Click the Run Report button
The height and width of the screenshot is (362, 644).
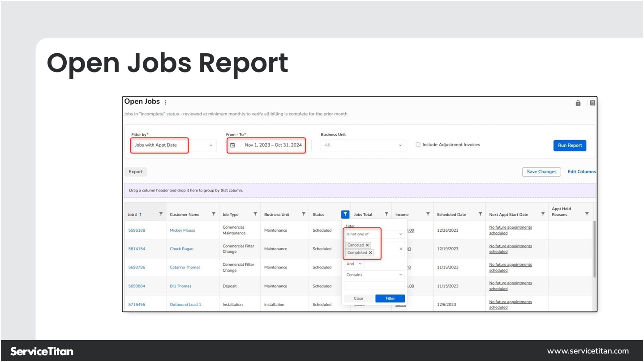click(569, 145)
